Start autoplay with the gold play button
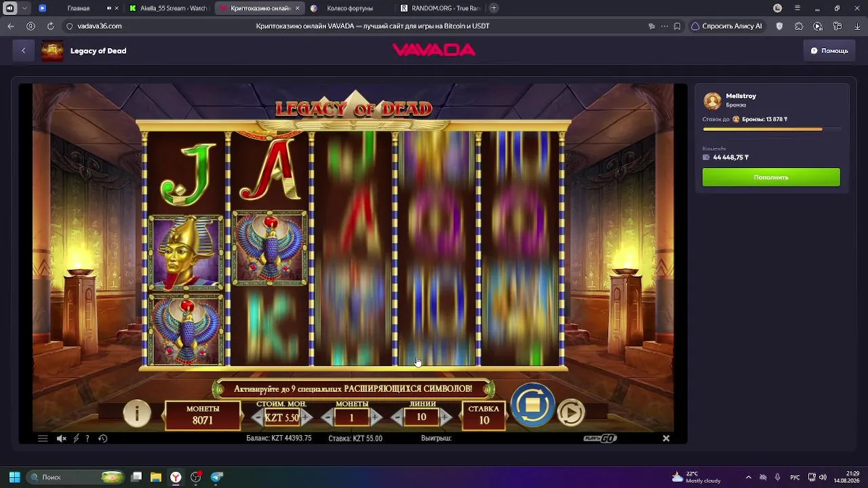868x488 pixels. pos(571,412)
